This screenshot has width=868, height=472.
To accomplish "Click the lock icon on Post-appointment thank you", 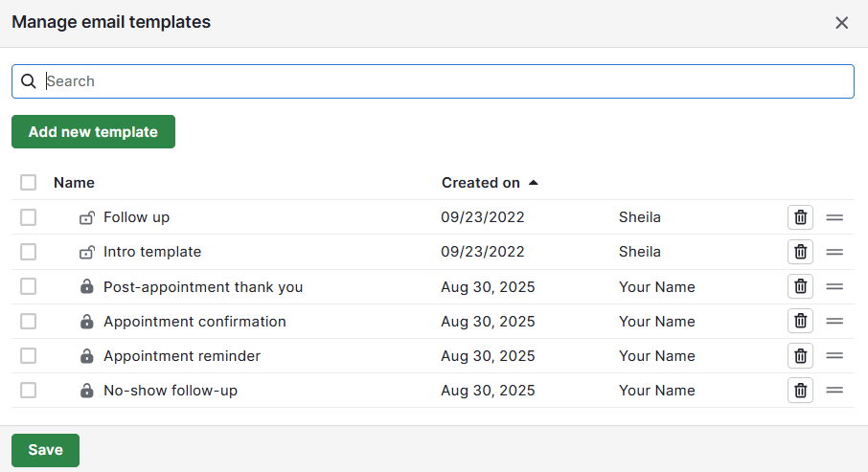I will [87, 286].
